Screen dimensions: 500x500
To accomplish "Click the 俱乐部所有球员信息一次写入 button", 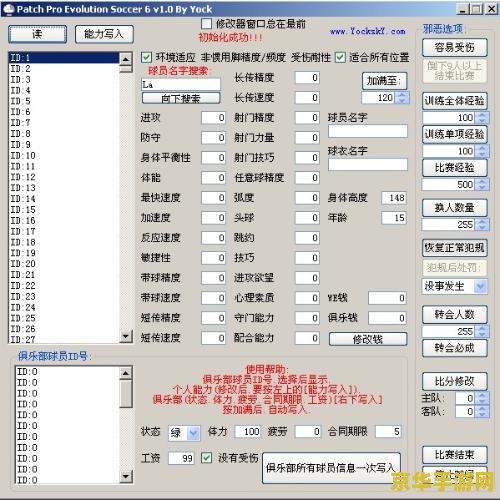I will click(331, 468).
